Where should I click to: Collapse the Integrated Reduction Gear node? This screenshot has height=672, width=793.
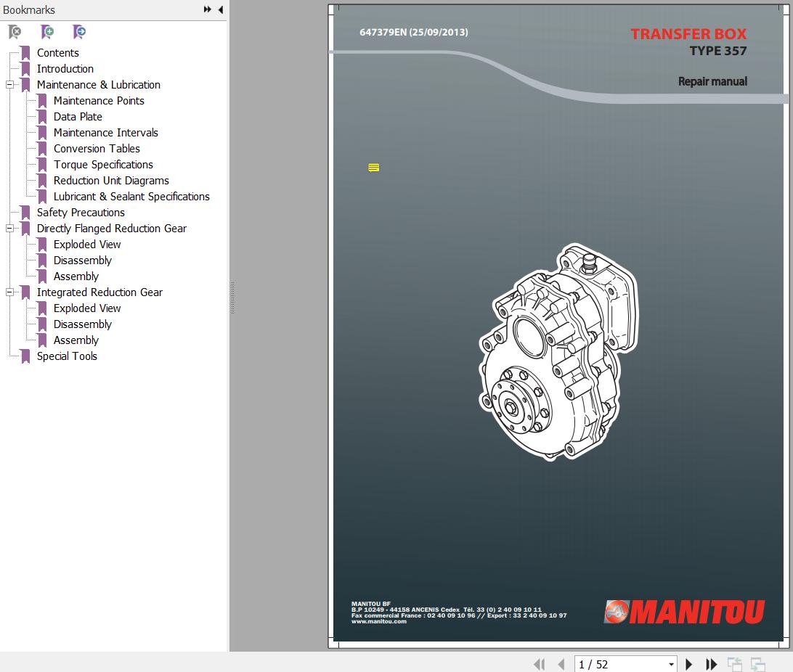9,292
